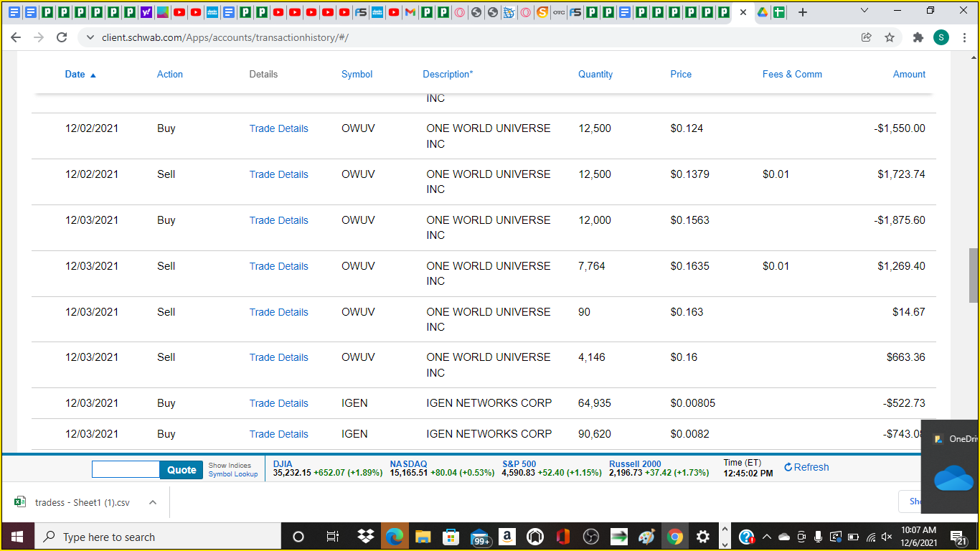Open a new browser tab
980x551 pixels.
click(x=803, y=12)
